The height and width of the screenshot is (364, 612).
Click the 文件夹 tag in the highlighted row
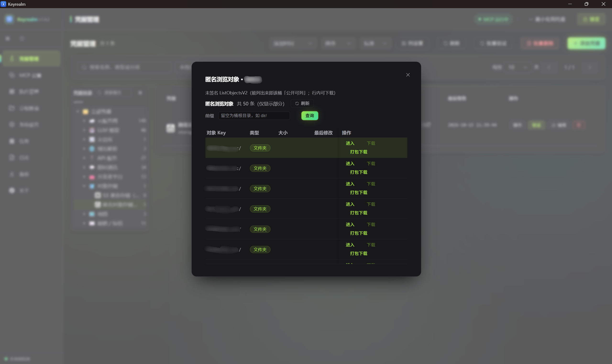(260, 148)
